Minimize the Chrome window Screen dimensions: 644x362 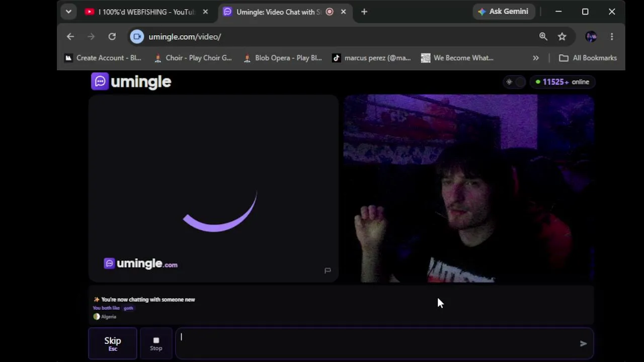[558, 12]
